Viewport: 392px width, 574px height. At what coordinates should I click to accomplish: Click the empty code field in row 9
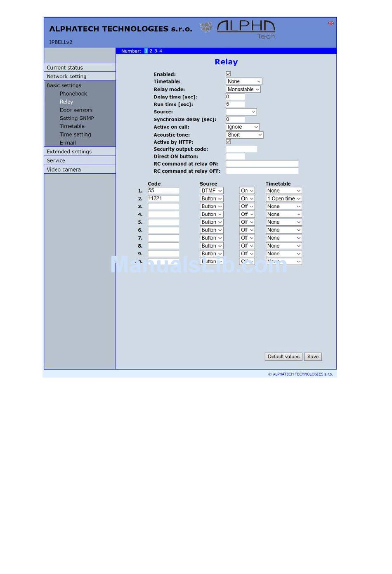pos(163,253)
